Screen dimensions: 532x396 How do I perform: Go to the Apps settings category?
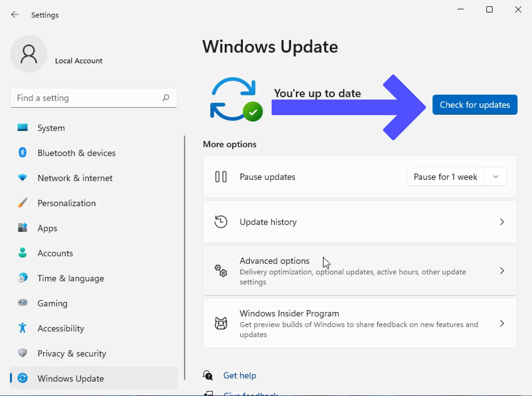[47, 228]
